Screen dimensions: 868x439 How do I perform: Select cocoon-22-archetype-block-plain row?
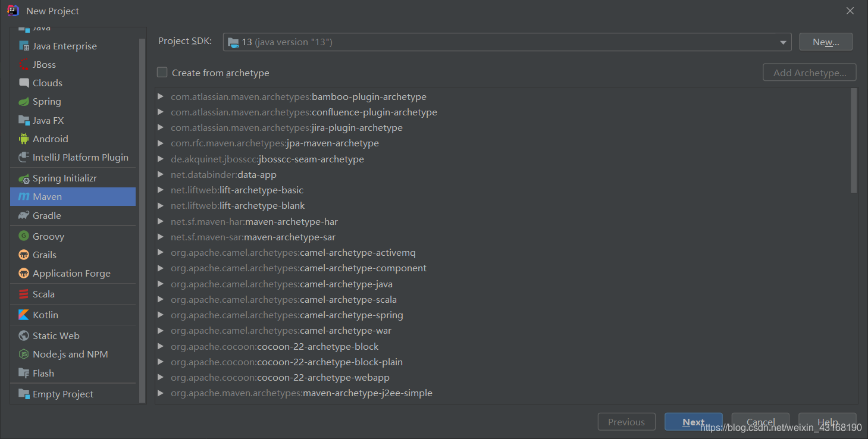(x=503, y=362)
